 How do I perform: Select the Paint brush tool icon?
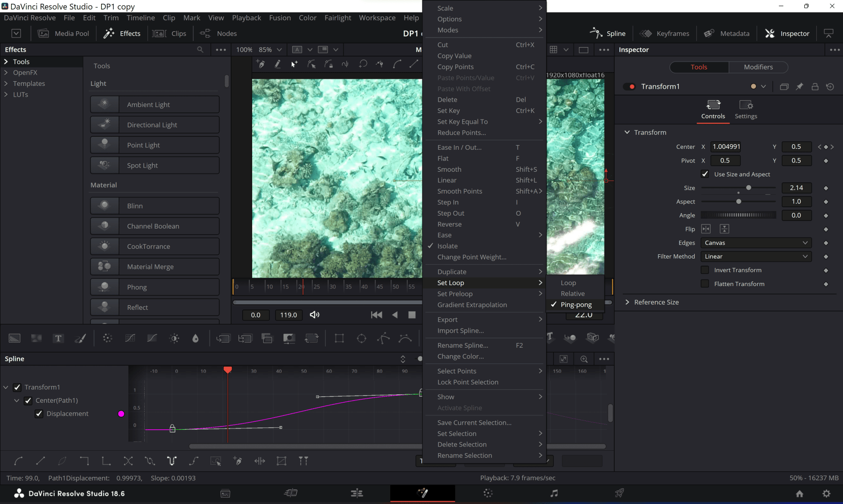click(x=80, y=338)
